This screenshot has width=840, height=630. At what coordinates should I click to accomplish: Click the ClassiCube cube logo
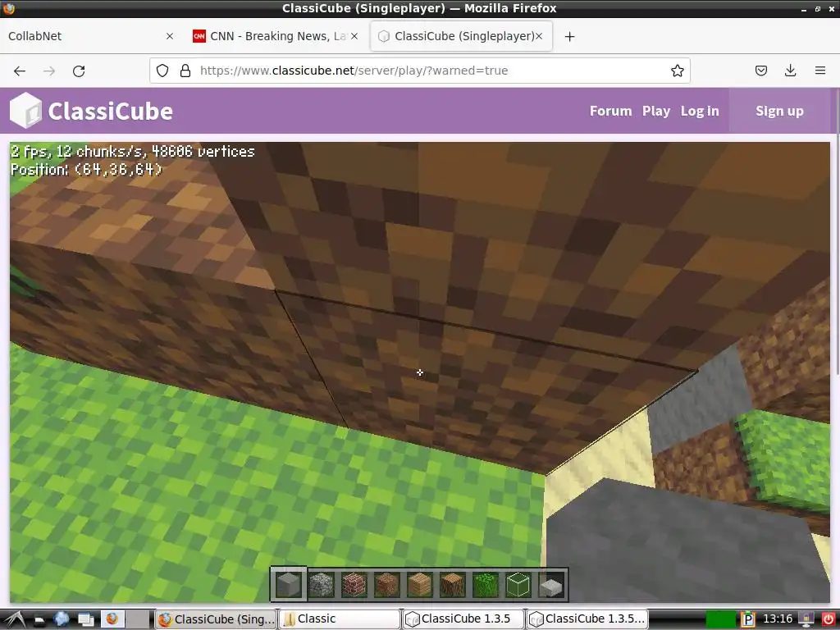point(25,111)
